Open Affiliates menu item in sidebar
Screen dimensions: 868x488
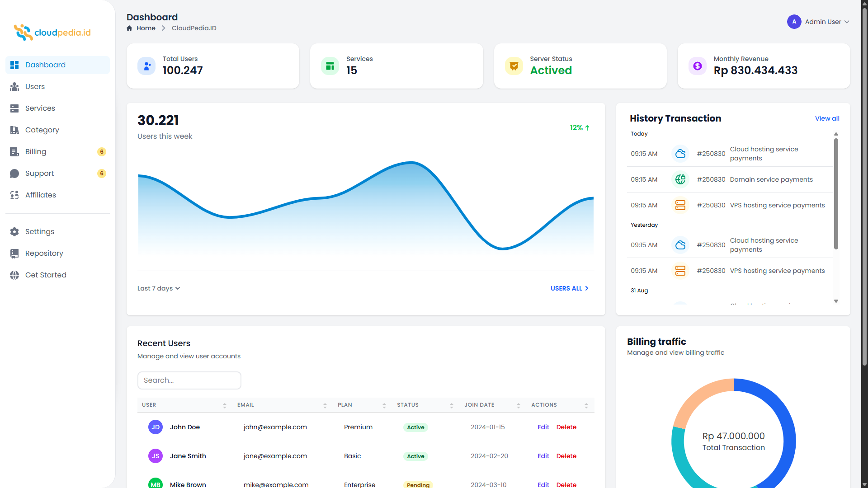pyautogui.click(x=57, y=195)
